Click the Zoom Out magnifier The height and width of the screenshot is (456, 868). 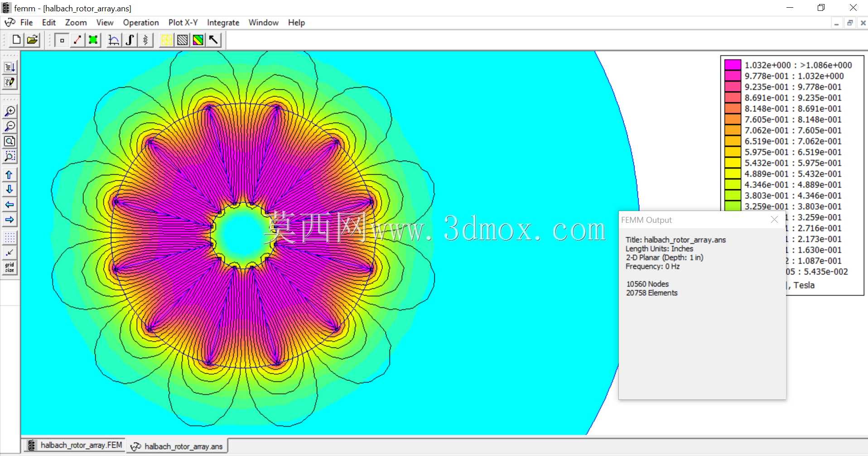click(10, 126)
